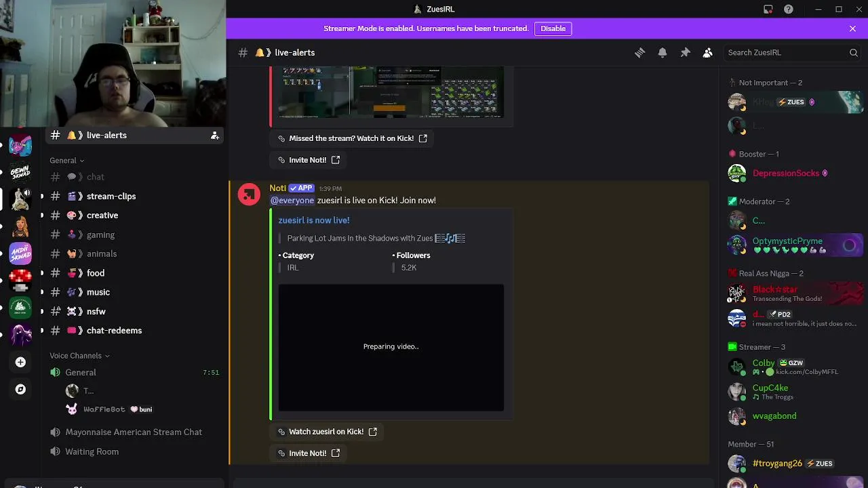Open the Discover servers compass icon

point(20,389)
